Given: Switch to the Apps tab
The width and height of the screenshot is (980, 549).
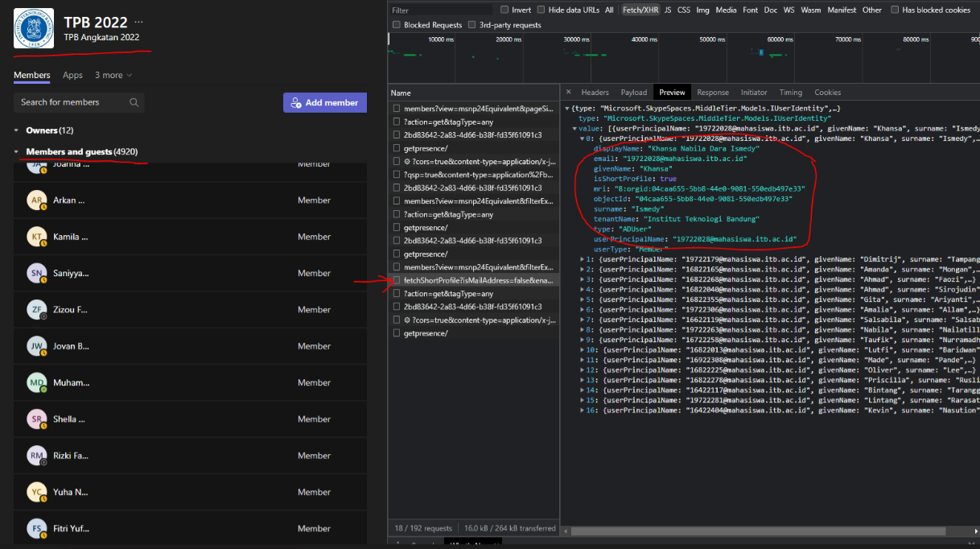Looking at the screenshot, I should pos(72,75).
